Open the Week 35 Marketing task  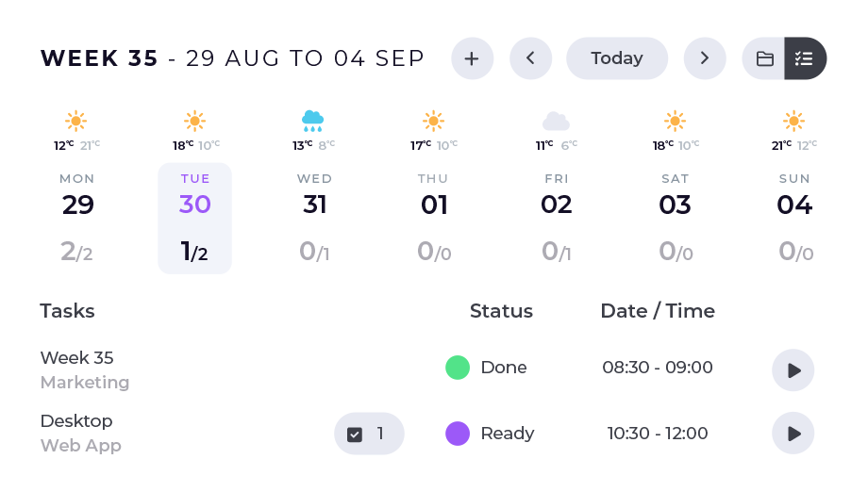point(77,358)
